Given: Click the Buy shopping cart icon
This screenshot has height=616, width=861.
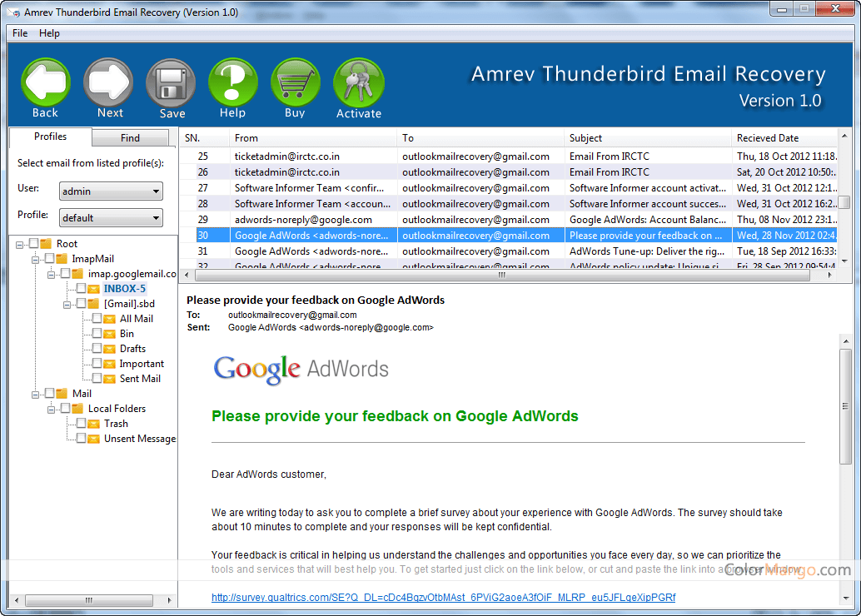Looking at the screenshot, I should click(295, 82).
